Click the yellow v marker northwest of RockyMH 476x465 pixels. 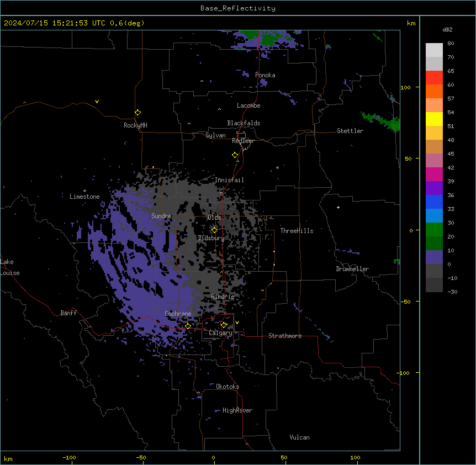[97, 102]
